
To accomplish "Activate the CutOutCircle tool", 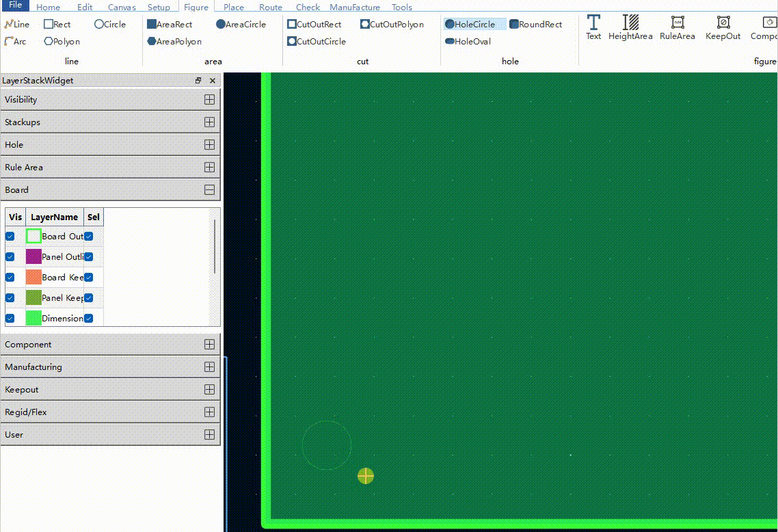I will (x=317, y=41).
